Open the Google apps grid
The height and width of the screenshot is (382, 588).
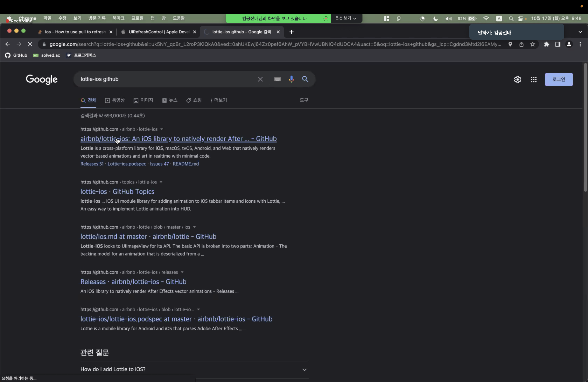(534, 79)
